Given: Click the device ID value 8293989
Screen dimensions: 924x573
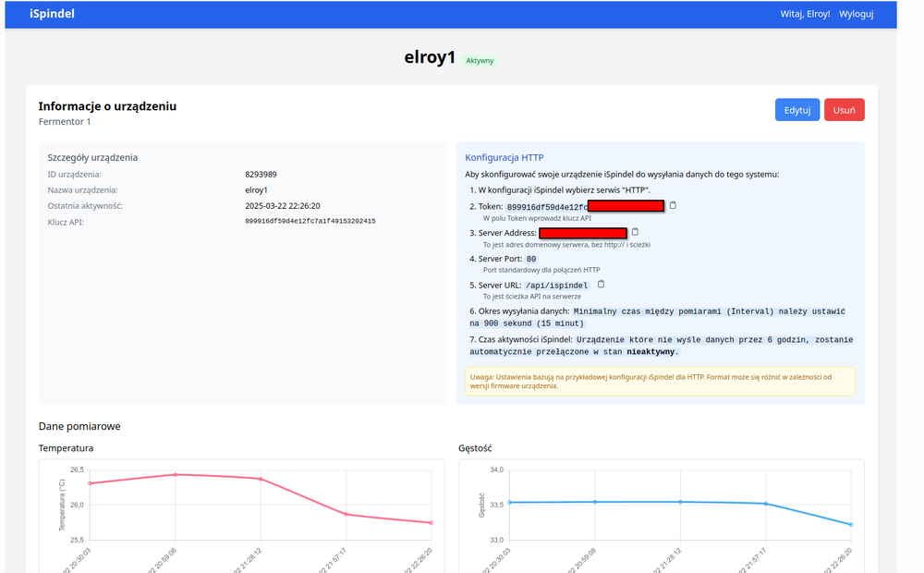Looking at the screenshot, I should click(x=261, y=174).
